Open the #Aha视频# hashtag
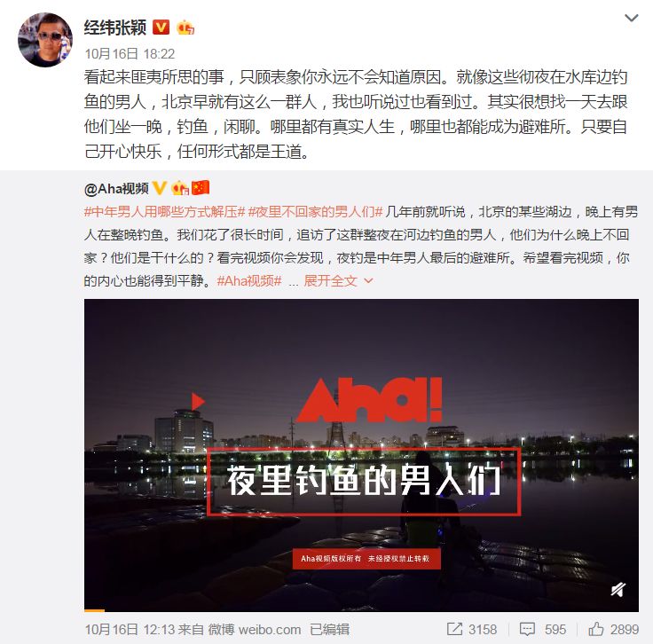The height and width of the screenshot is (644, 653). (x=249, y=280)
